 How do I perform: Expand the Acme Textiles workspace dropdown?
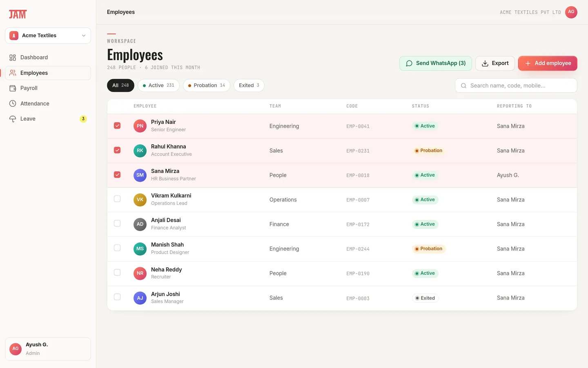48,36
